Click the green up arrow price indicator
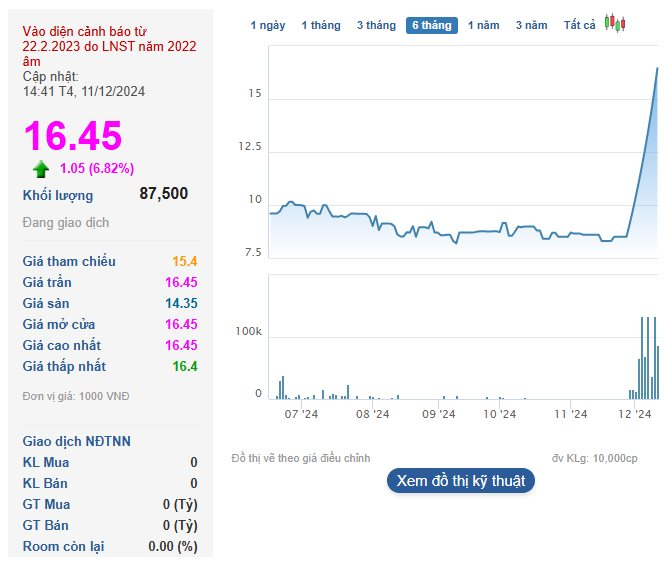The width and height of the screenshot is (665, 564). 41,168
